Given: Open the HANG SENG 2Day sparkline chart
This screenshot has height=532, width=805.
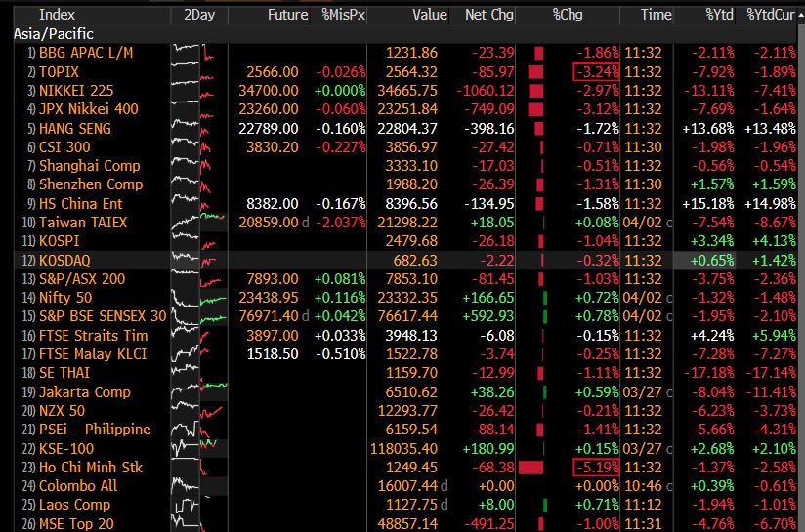Looking at the screenshot, I should pos(199,128).
